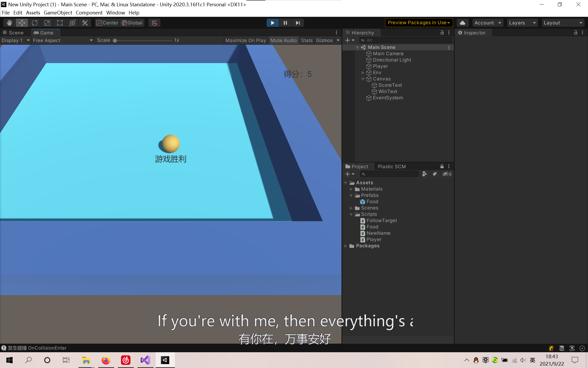Collapse Canvas object in Hierarchy

[x=363, y=79]
